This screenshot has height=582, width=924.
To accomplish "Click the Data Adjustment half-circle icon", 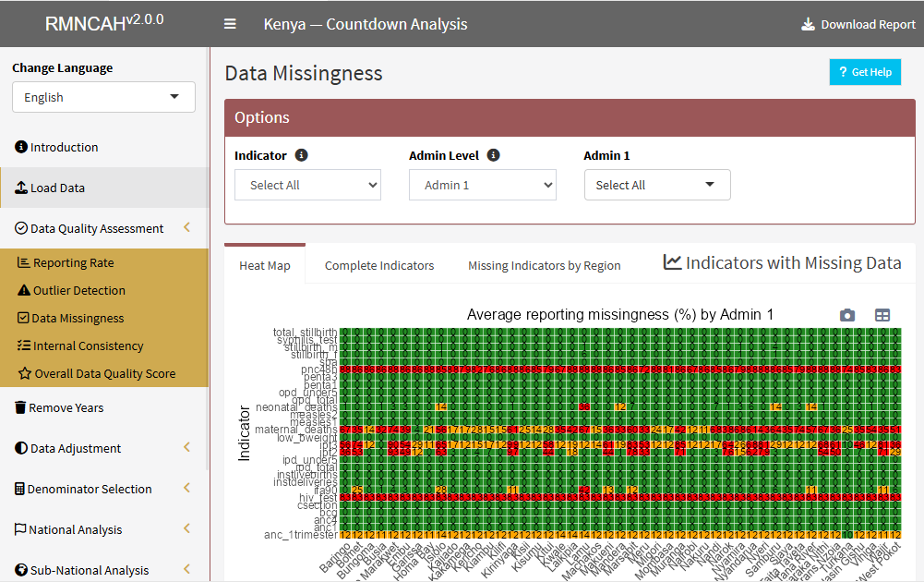I will pyautogui.click(x=21, y=448).
